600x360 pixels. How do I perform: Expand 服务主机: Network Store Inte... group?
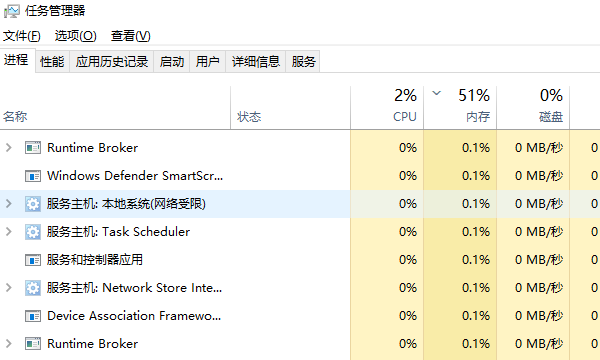(x=9, y=288)
